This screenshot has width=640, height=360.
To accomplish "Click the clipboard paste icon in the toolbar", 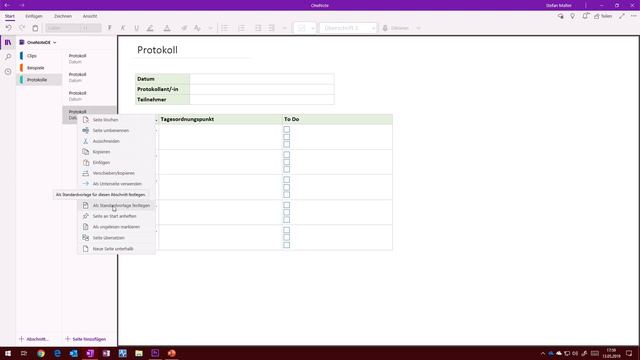I will [36, 28].
